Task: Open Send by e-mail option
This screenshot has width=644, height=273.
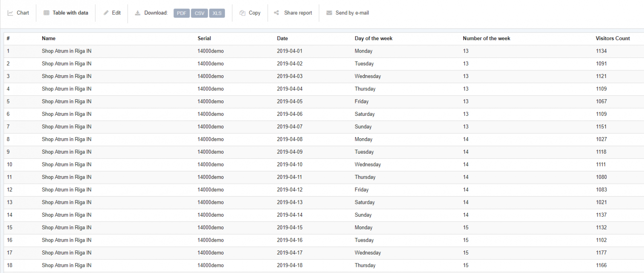Action: point(352,13)
